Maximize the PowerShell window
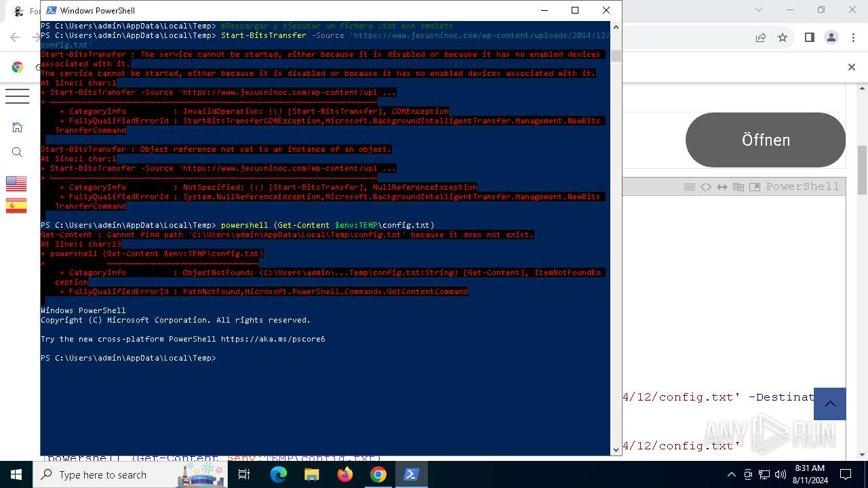This screenshot has width=868, height=488. [575, 10]
